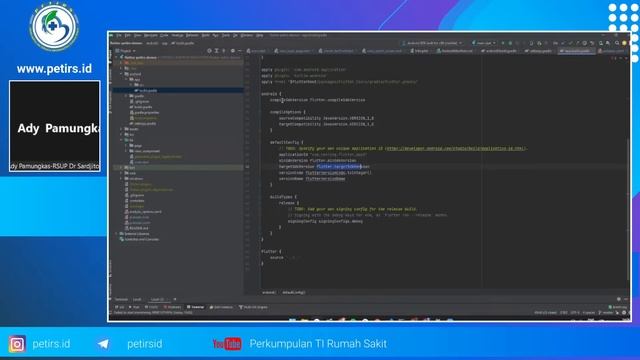
Task: Click the round PETIRS logo
Action: click(x=54, y=27)
